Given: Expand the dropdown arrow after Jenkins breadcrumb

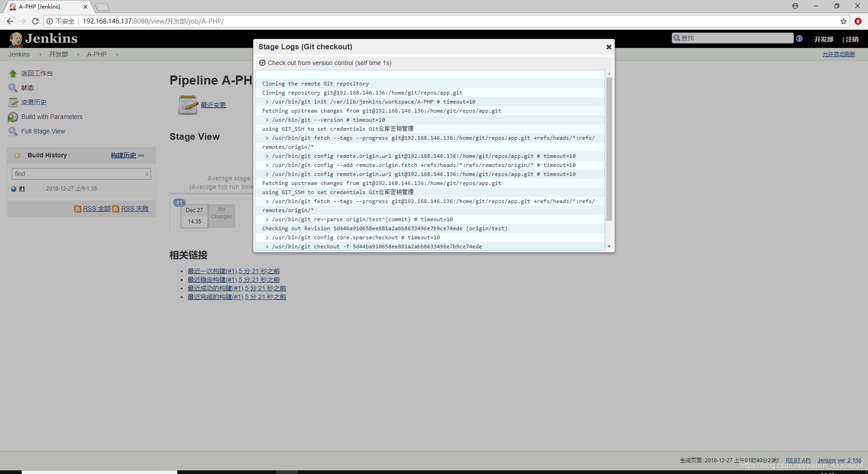Looking at the screenshot, I should tap(40, 54).
